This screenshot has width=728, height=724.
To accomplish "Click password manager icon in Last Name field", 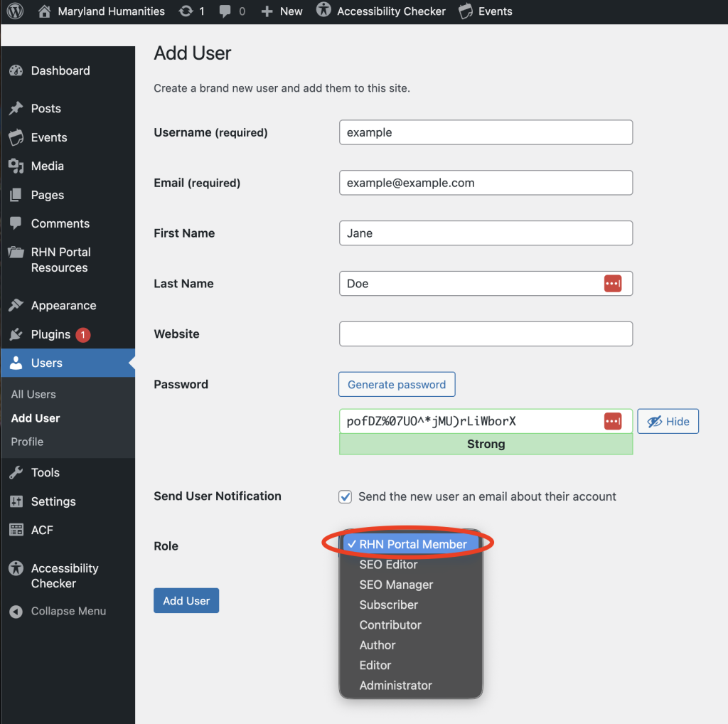I will tap(613, 283).
